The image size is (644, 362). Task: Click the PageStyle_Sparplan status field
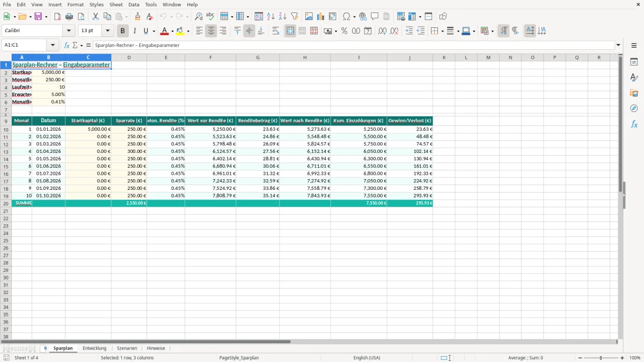click(x=239, y=358)
